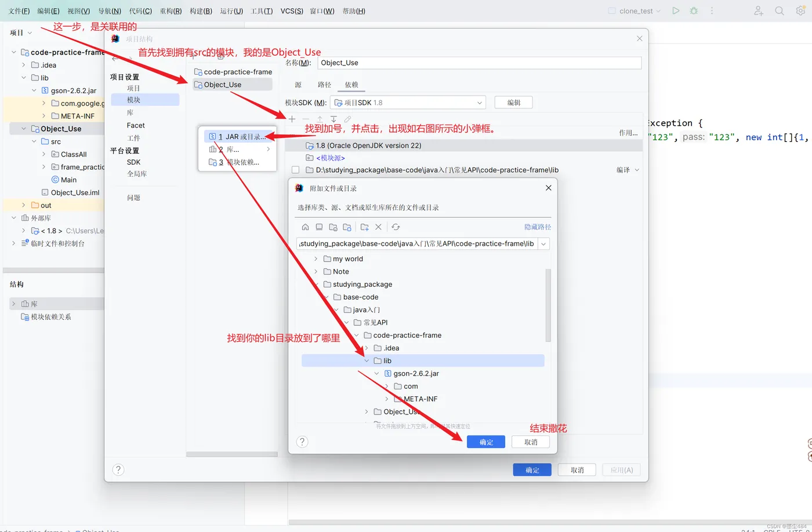
Task: Choose '1 JAR 或目录...' from the popup menu
Action: point(237,137)
